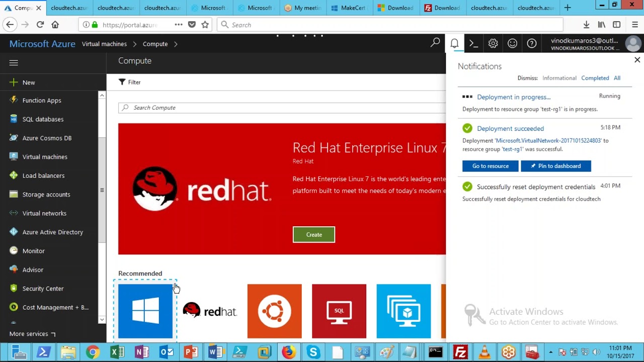The image size is (644, 362).
Task: Open the Deployment succeeded link
Action: coord(510,129)
